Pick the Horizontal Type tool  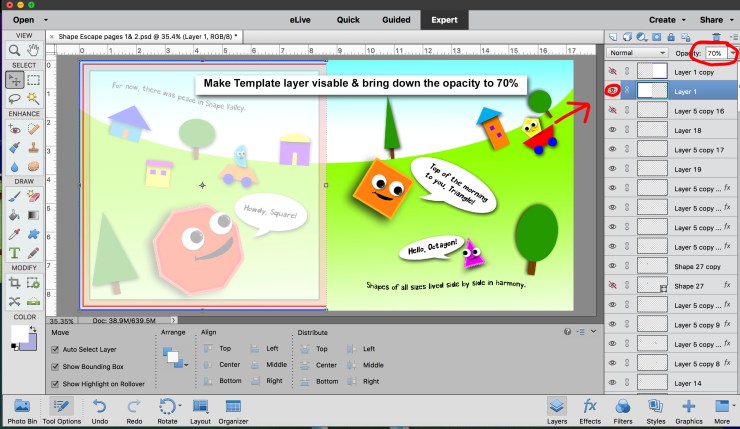[x=14, y=252]
